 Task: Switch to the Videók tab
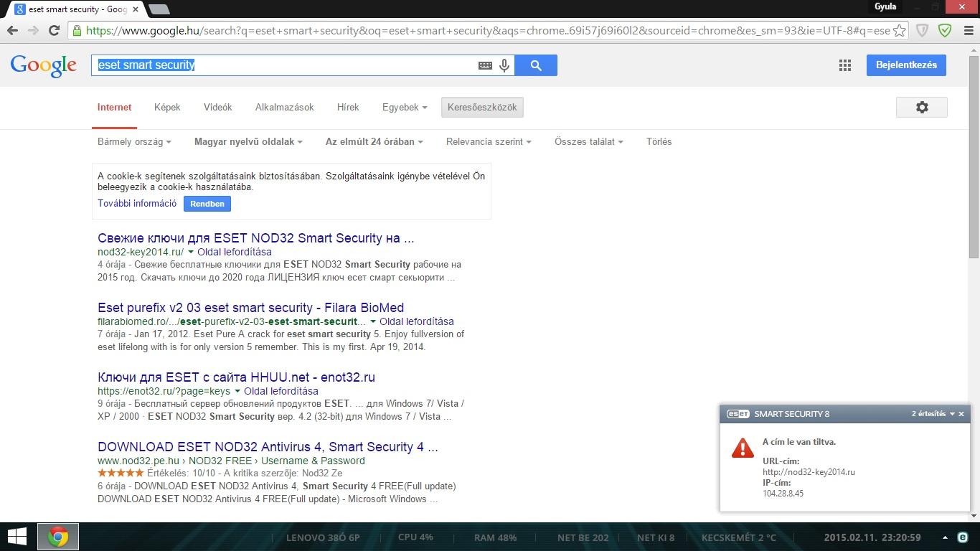217,107
